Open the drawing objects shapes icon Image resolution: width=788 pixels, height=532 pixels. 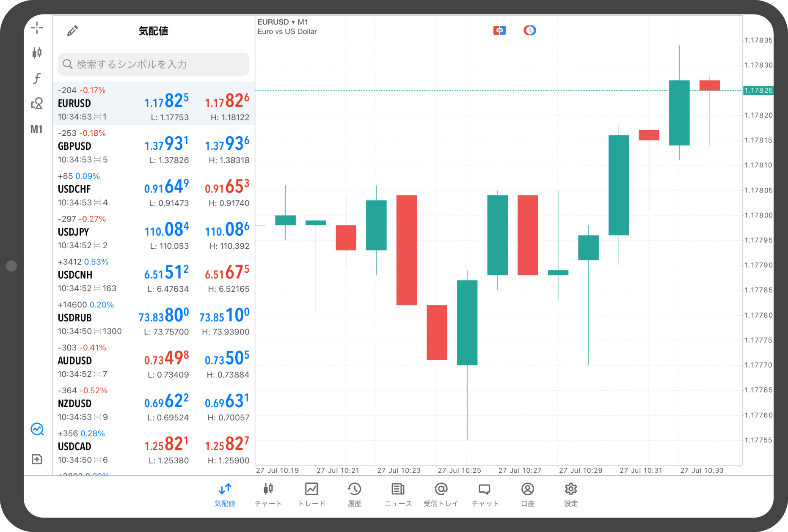point(37,104)
